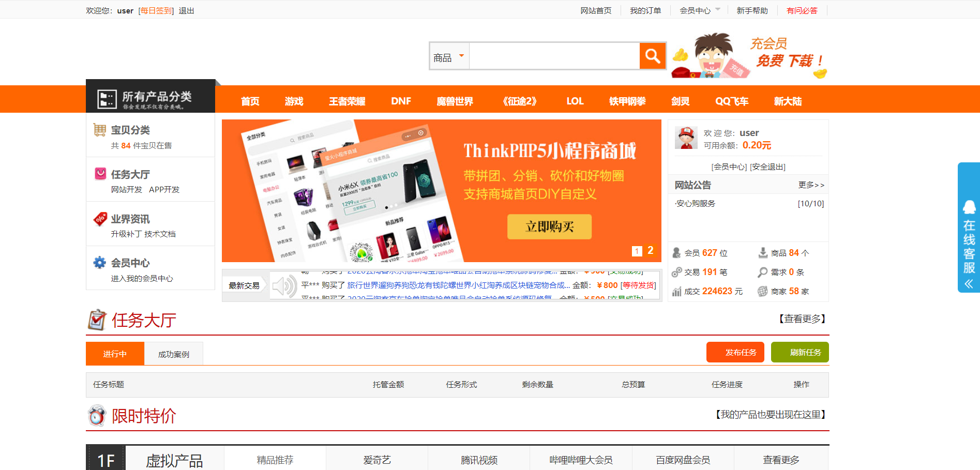Click the 会员中心 blue gear icon
980x470 pixels.
click(99, 263)
